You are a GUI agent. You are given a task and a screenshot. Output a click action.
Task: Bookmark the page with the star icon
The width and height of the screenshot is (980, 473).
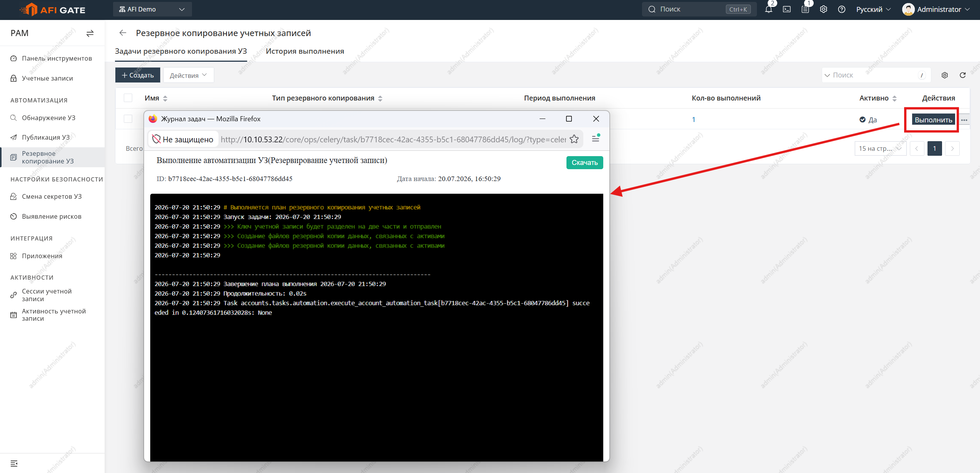tap(574, 139)
